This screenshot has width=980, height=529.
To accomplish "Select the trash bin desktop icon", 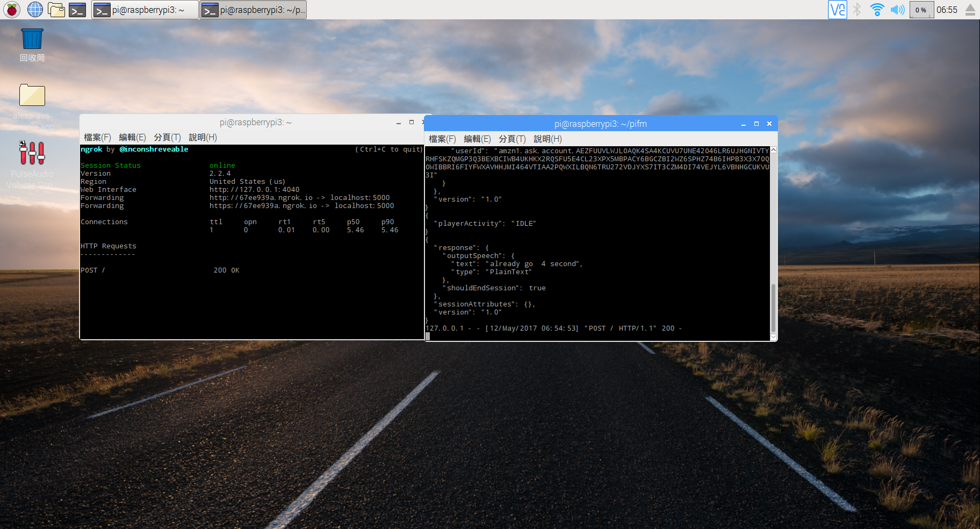I will pyautogui.click(x=32, y=45).
